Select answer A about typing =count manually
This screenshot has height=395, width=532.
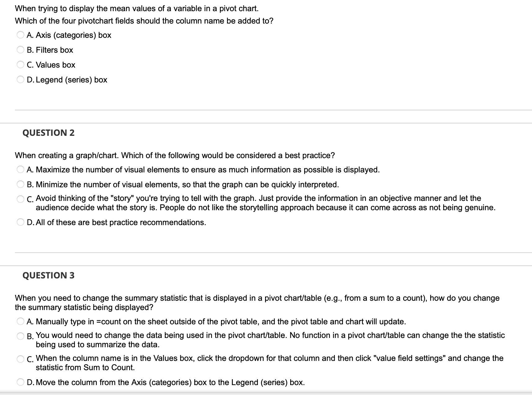coord(20,322)
